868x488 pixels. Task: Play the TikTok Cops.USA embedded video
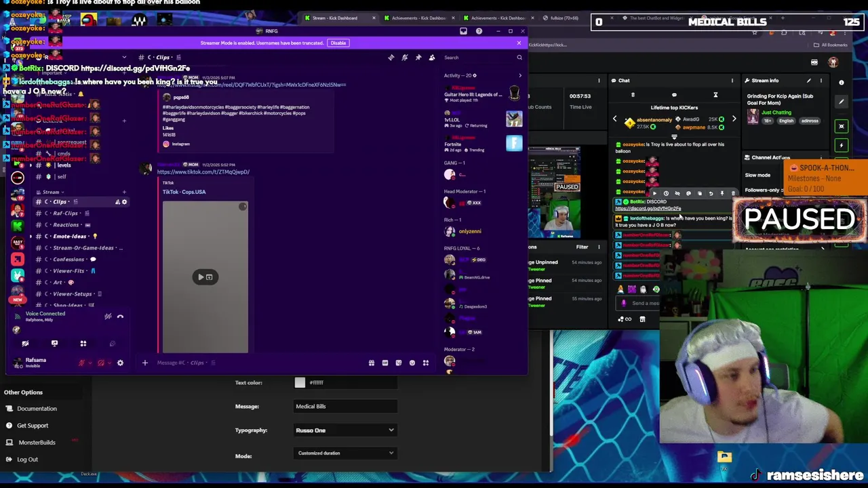(x=205, y=277)
